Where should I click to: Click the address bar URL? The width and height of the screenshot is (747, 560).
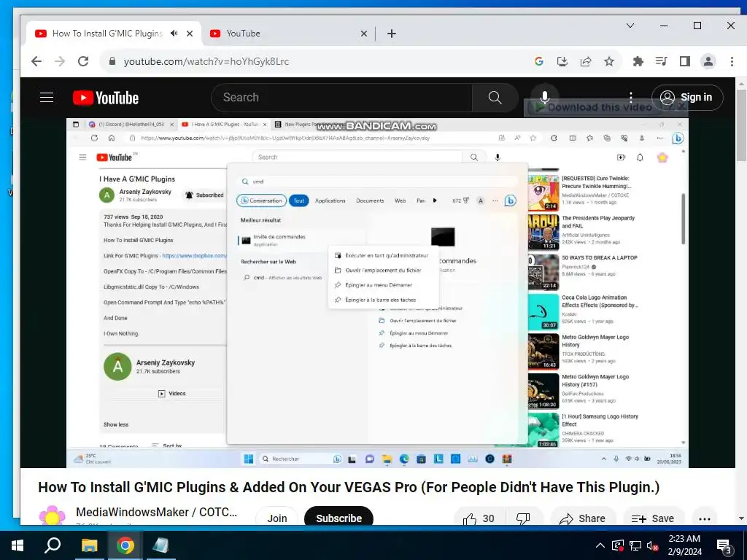206,61
